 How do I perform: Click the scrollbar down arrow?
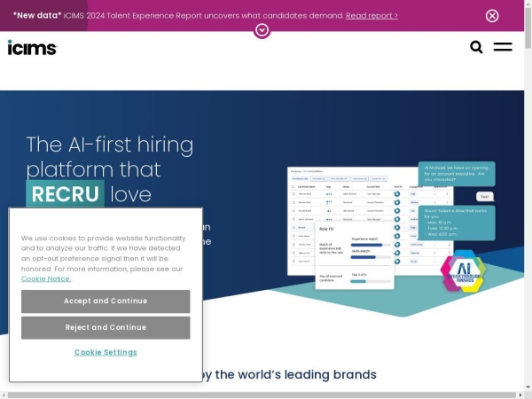coord(528,387)
